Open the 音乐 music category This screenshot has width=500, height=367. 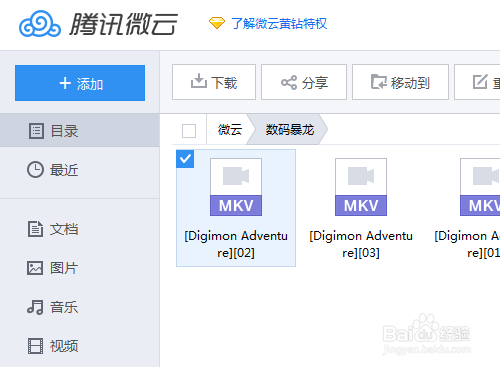[80, 307]
